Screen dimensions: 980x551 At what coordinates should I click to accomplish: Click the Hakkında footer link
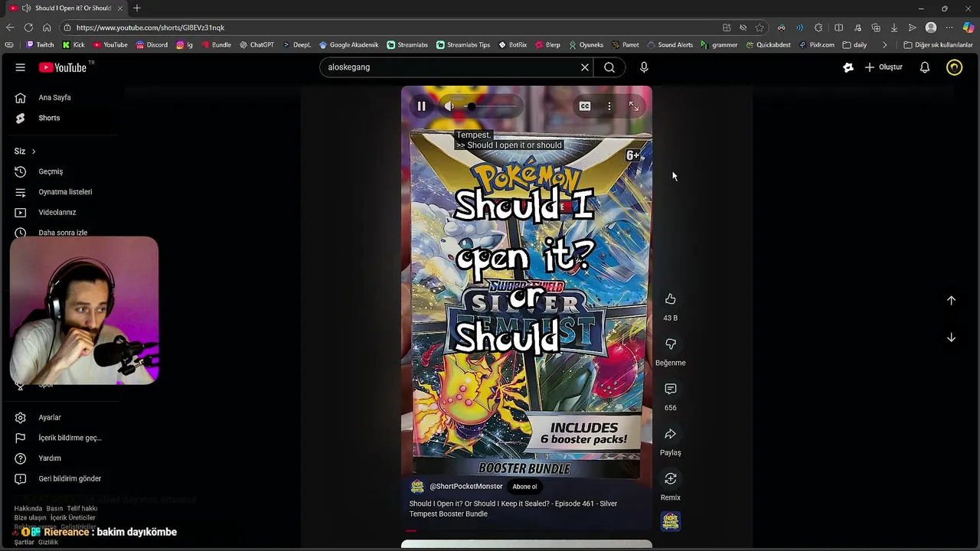(28, 508)
